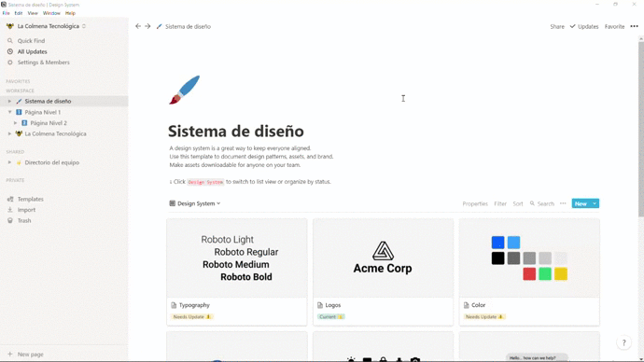
Task: Click the help question mark button
Action: coord(623,342)
